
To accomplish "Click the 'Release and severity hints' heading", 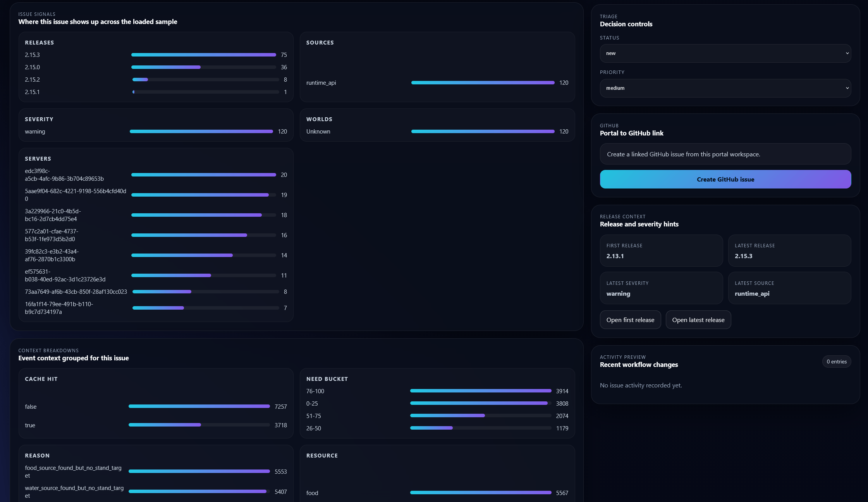I will 639,224.
